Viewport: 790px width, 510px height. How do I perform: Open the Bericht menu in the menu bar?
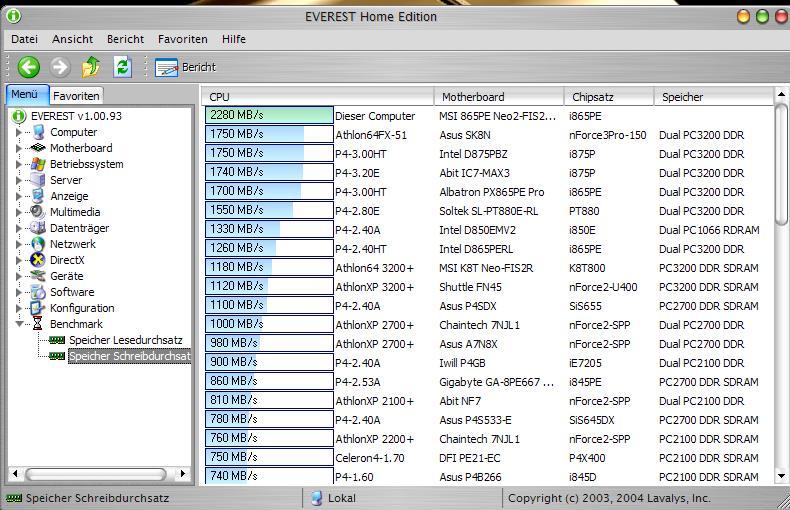point(125,39)
